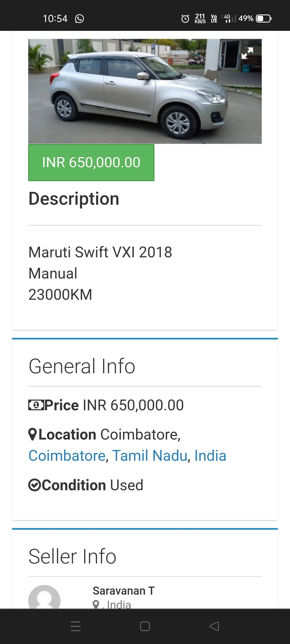This screenshot has width=290, height=644.
Task: Tap the location pin icon beside Location
Action: point(32,434)
